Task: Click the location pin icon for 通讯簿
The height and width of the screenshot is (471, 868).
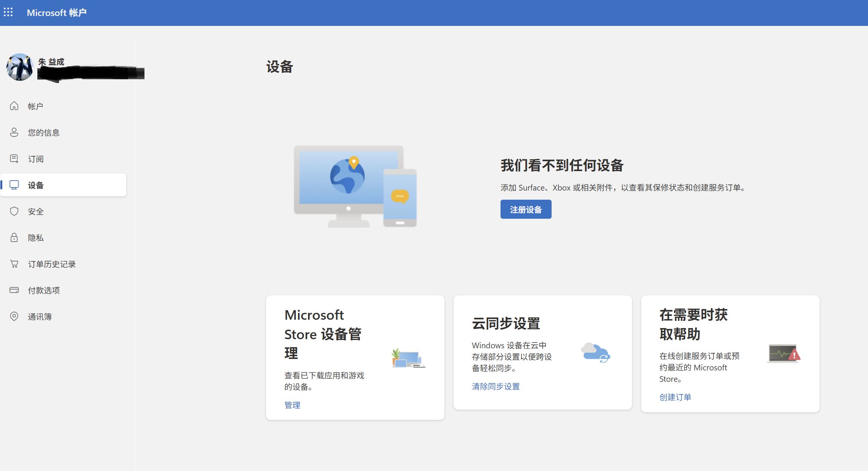Action: click(14, 316)
